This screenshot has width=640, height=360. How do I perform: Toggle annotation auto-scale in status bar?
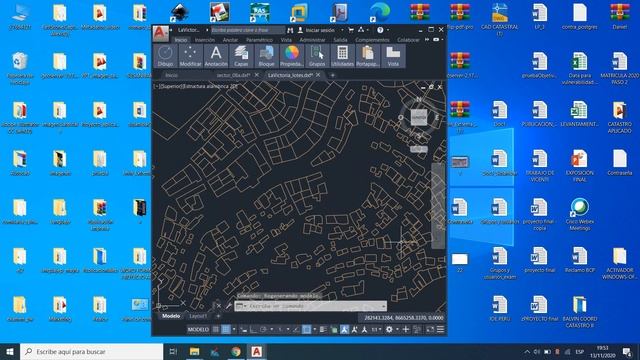click(x=355, y=329)
